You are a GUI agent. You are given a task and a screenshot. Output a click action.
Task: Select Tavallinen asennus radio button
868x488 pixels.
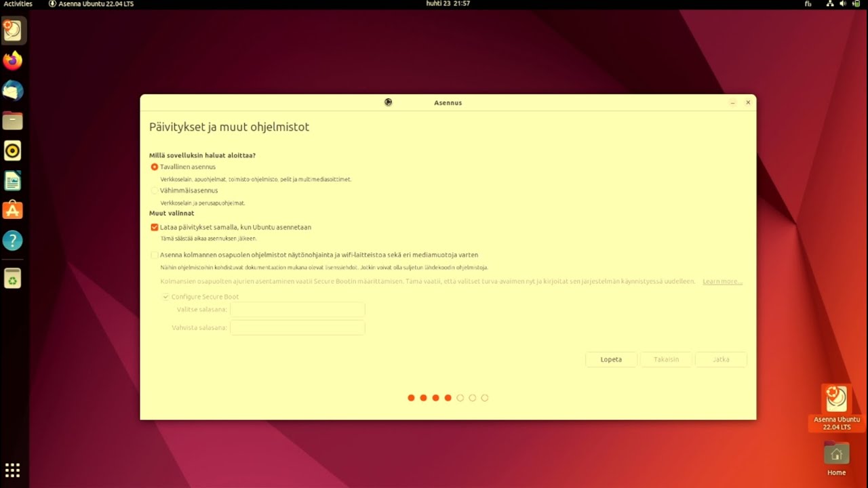pyautogui.click(x=155, y=167)
